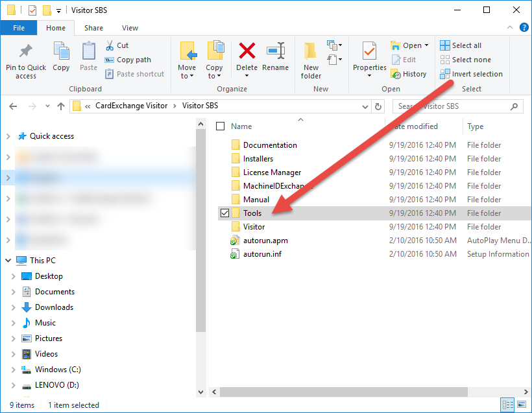Collapse the ribbon with the chevron

point(509,27)
